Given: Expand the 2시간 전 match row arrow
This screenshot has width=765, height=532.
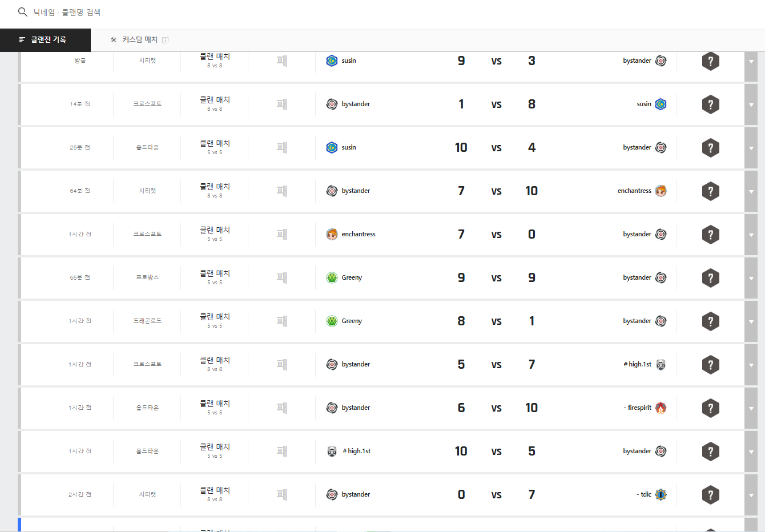Looking at the screenshot, I should [x=751, y=495].
